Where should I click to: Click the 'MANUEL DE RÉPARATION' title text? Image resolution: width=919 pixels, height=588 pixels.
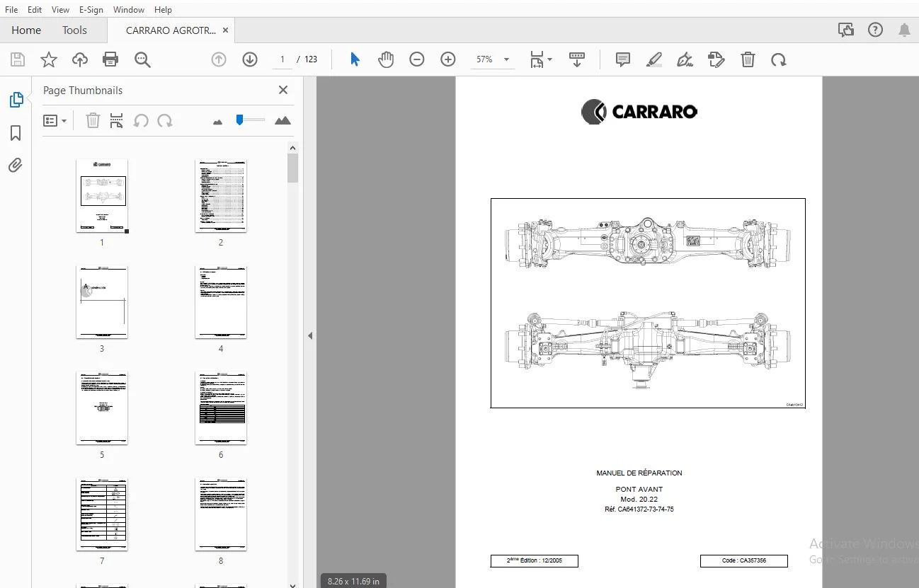[639, 473]
